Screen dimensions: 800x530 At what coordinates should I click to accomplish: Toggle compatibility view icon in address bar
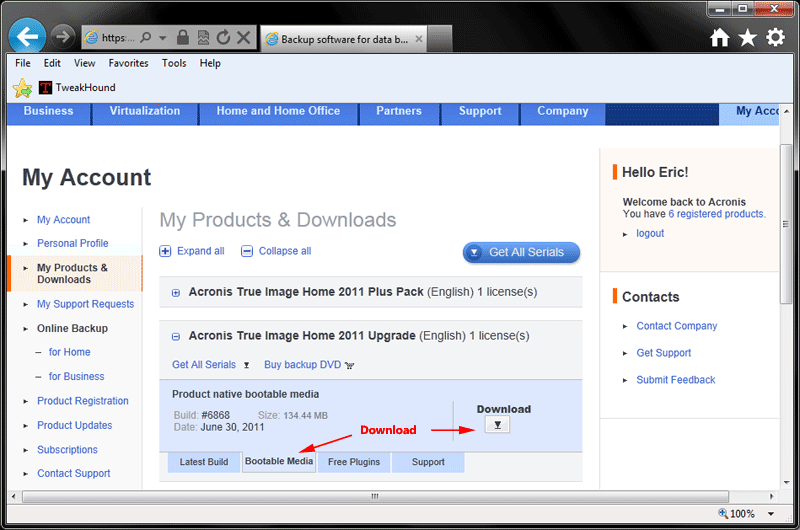coord(203,37)
